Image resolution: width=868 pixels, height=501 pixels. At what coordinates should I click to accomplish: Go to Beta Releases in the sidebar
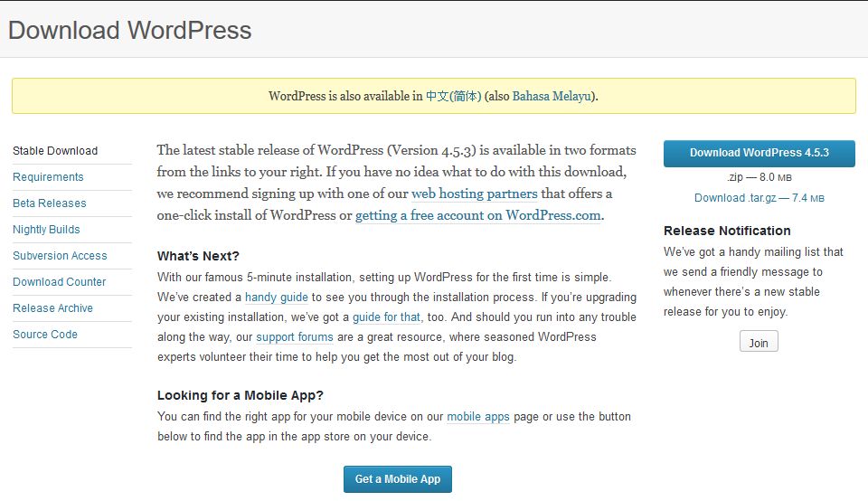[49, 203]
